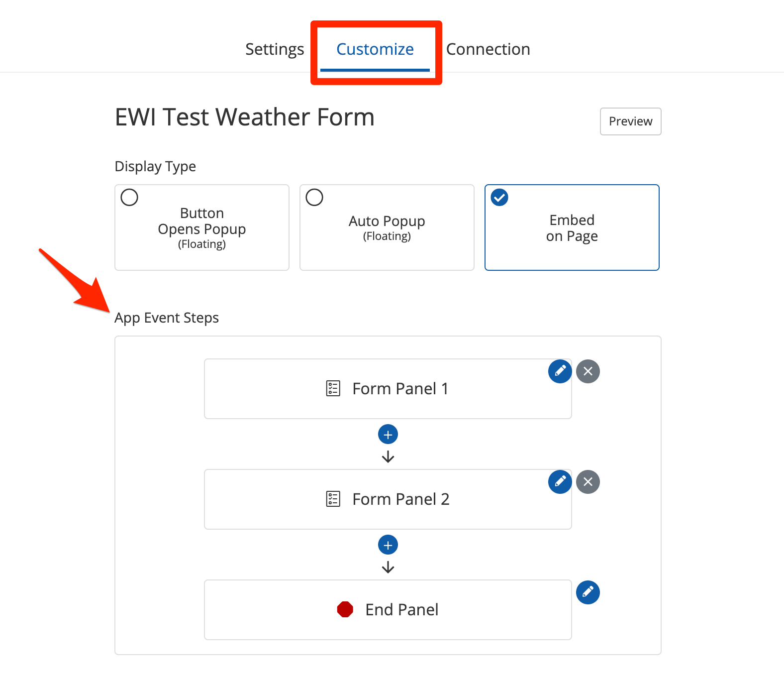Remove Form Panel 1 using X icon
The width and height of the screenshot is (784, 686).
click(588, 371)
